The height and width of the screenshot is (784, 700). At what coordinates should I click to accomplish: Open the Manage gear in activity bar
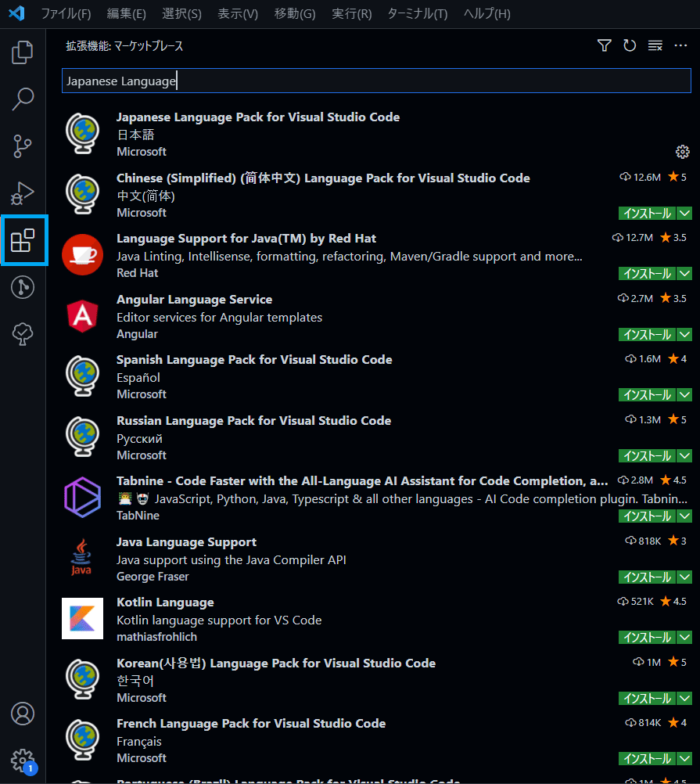[23, 759]
